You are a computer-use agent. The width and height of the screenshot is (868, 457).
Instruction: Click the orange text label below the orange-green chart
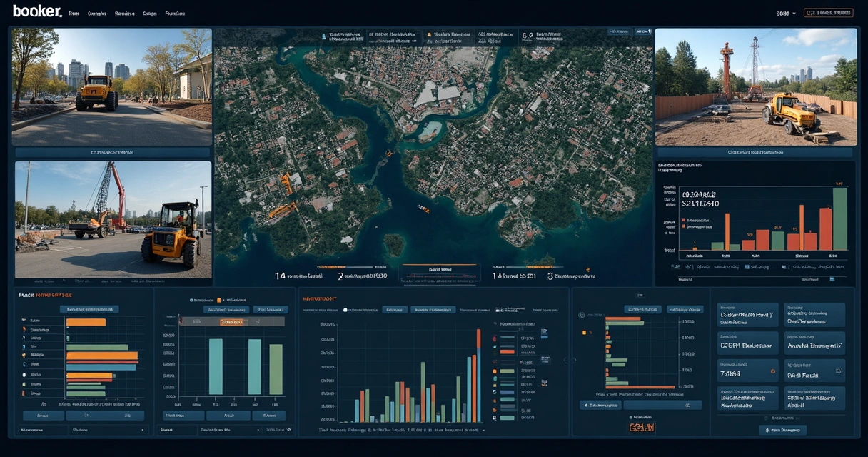642,427
